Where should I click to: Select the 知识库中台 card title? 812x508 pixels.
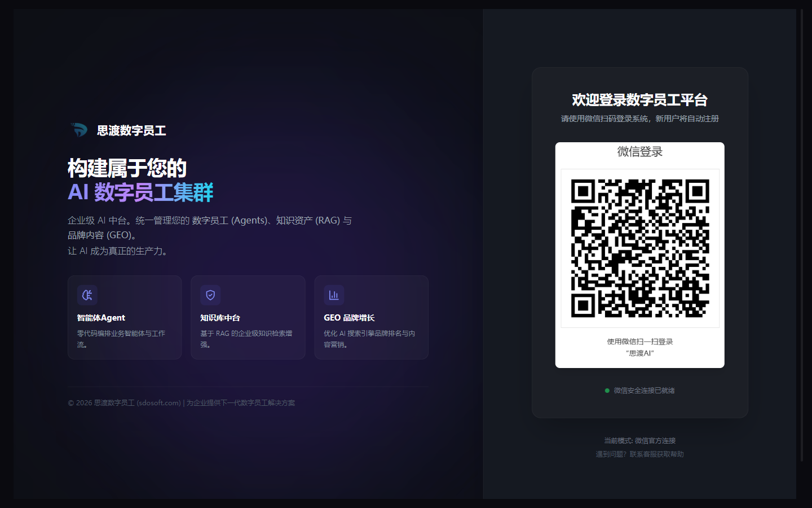220,318
